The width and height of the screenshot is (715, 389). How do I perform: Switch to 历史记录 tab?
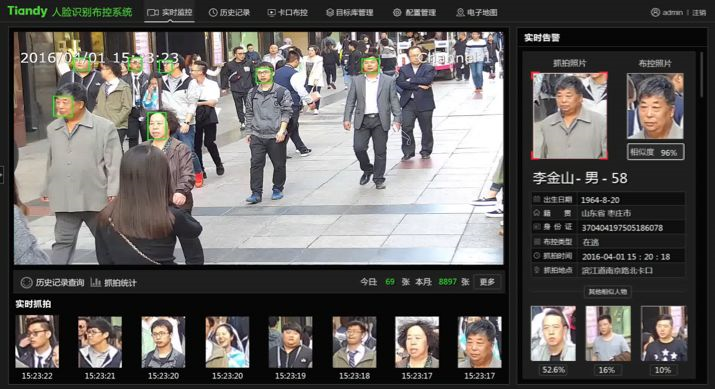click(x=229, y=12)
